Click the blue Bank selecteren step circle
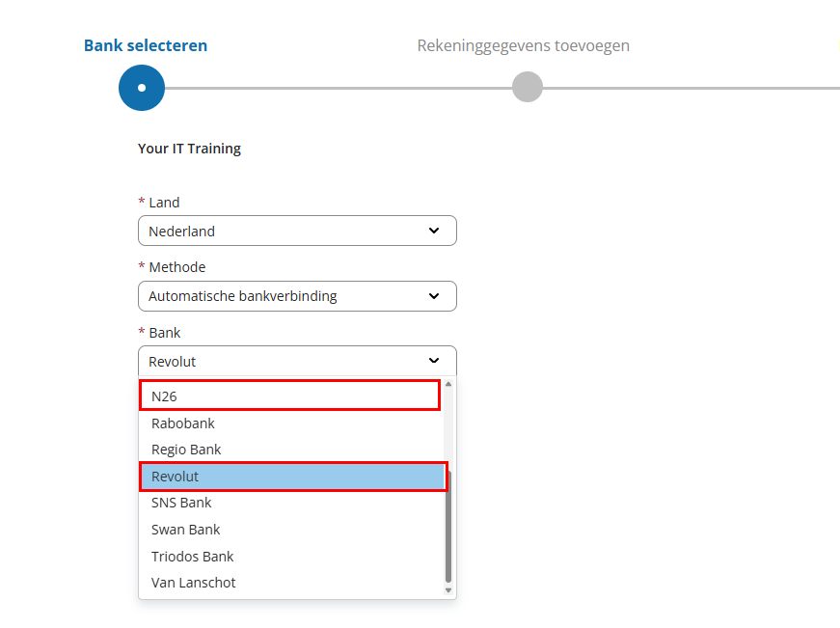The image size is (840, 628). click(142, 88)
